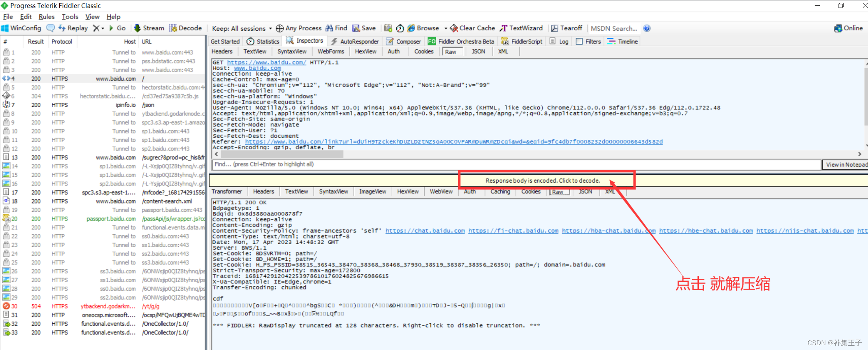Open the https://www.baidu.com/ request link
The height and width of the screenshot is (350, 868).
(x=267, y=63)
